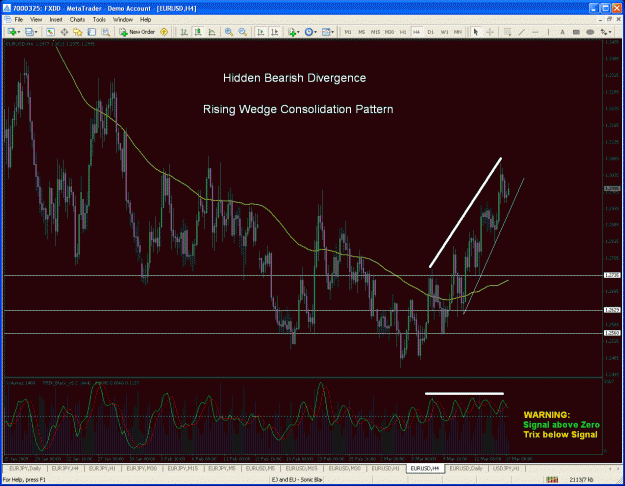
Task: Click the EURUSD,H4 active chart tab
Action: (425, 468)
